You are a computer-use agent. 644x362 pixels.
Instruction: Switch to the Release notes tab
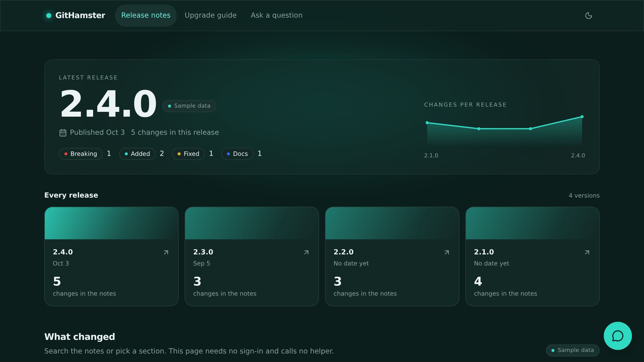[146, 15]
